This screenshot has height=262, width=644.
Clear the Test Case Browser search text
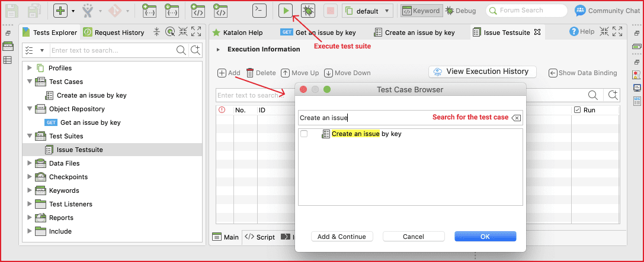tap(516, 118)
